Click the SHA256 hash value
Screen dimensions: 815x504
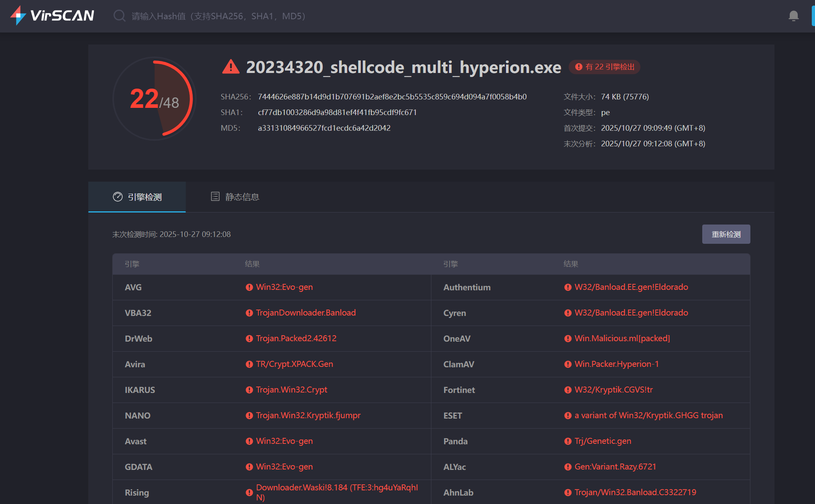[392, 97]
